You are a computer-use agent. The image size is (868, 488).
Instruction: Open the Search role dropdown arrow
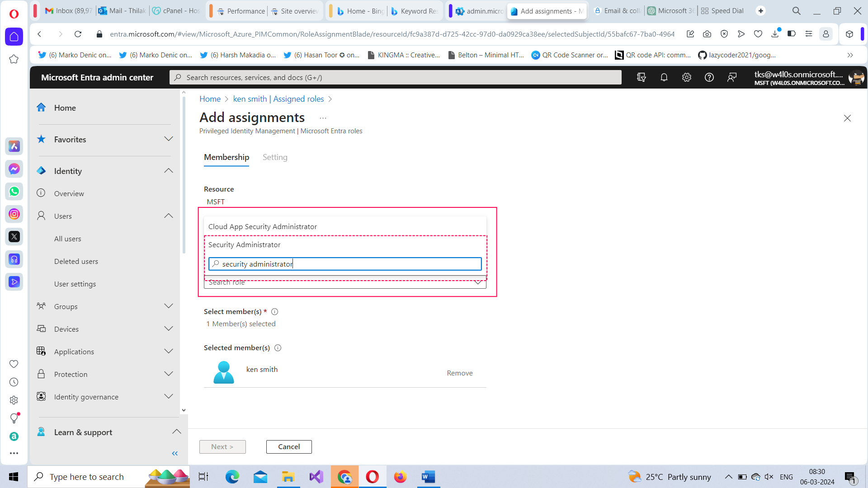coord(478,283)
